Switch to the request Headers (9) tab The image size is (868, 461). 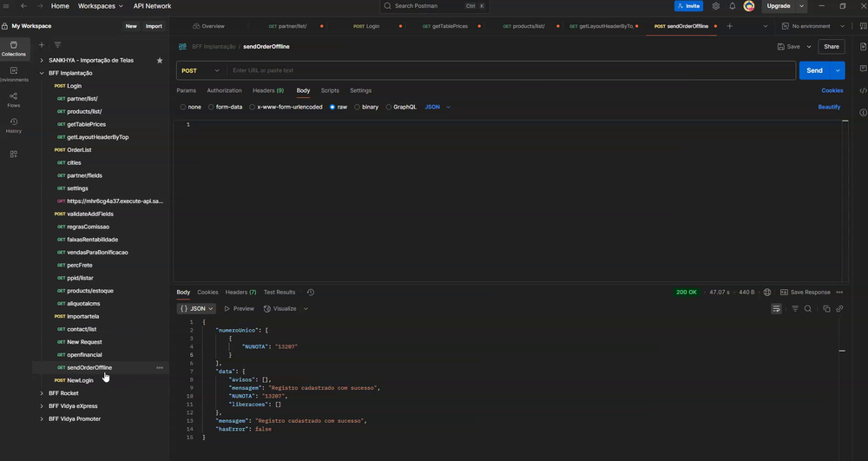click(x=268, y=90)
